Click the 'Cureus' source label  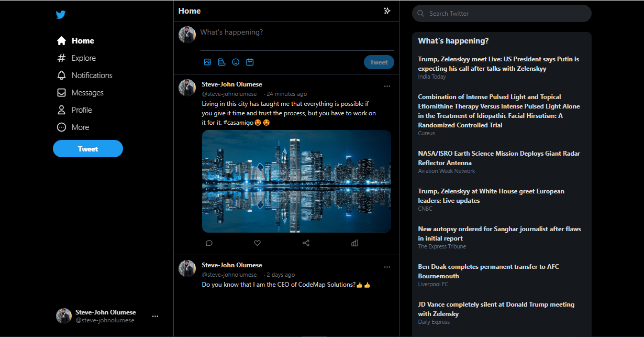click(426, 133)
